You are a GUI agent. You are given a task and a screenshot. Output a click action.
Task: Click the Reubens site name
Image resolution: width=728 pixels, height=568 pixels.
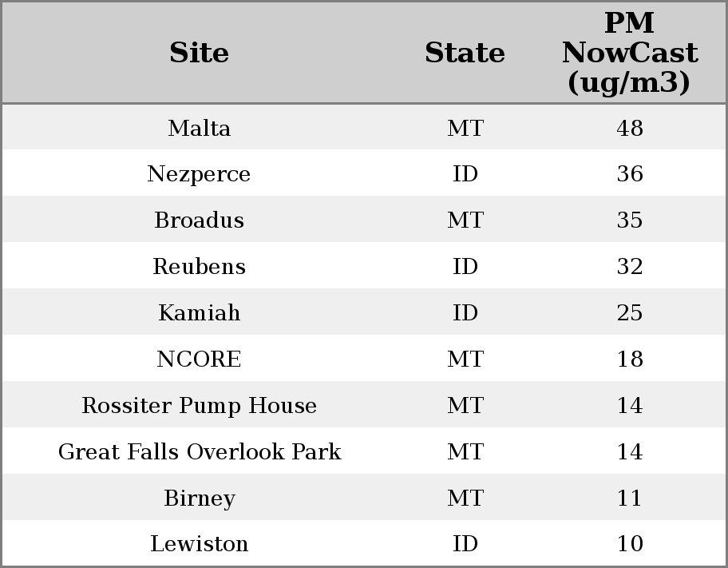pos(199,267)
